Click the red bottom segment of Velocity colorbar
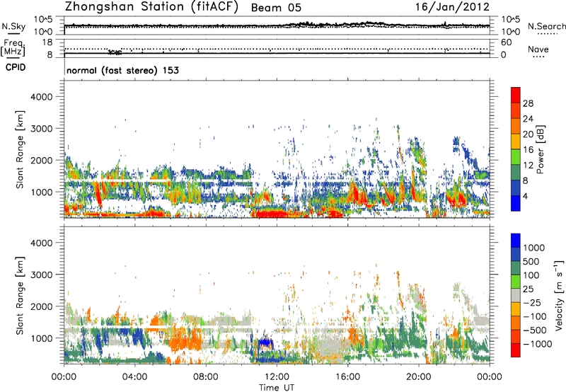Image resolution: width=566 pixels, height=392 pixels. (x=516, y=350)
